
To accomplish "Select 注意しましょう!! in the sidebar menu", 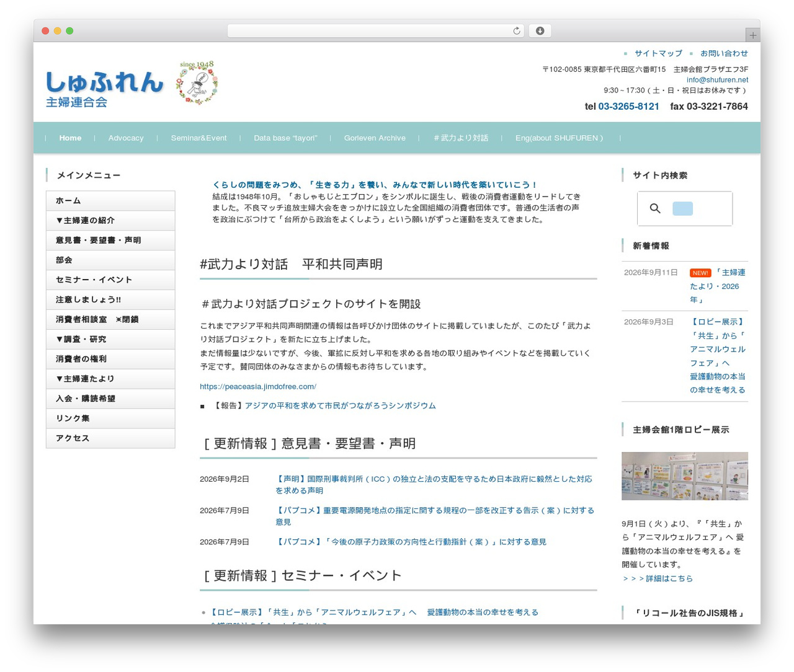I will coord(110,299).
